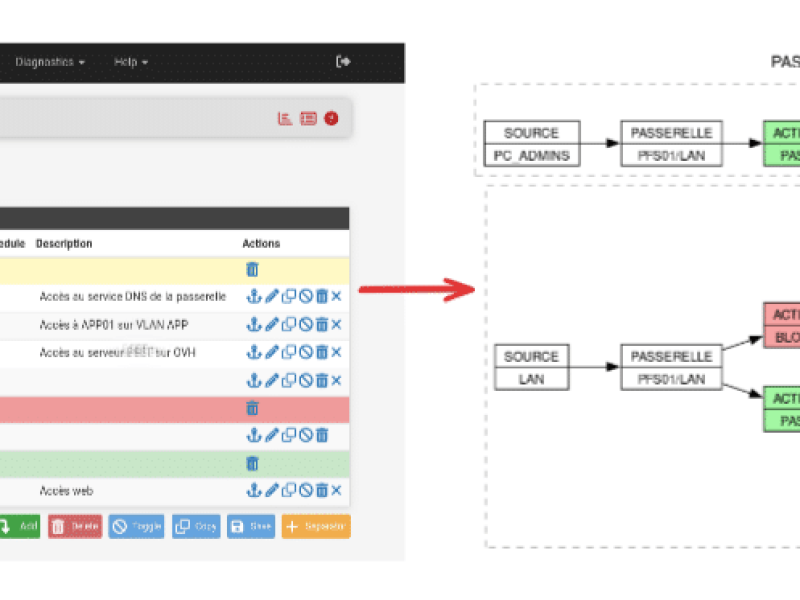Click the anchor icon on the DNS gateway rule
Screen dimensions: 800x600
[x=255, y=297]
